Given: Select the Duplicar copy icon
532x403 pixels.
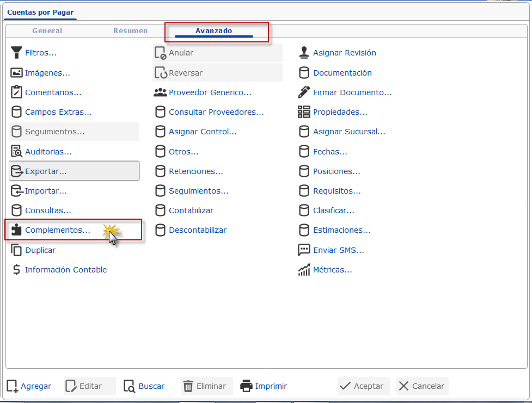Looking at the screenshot, I should click(16, 250).
